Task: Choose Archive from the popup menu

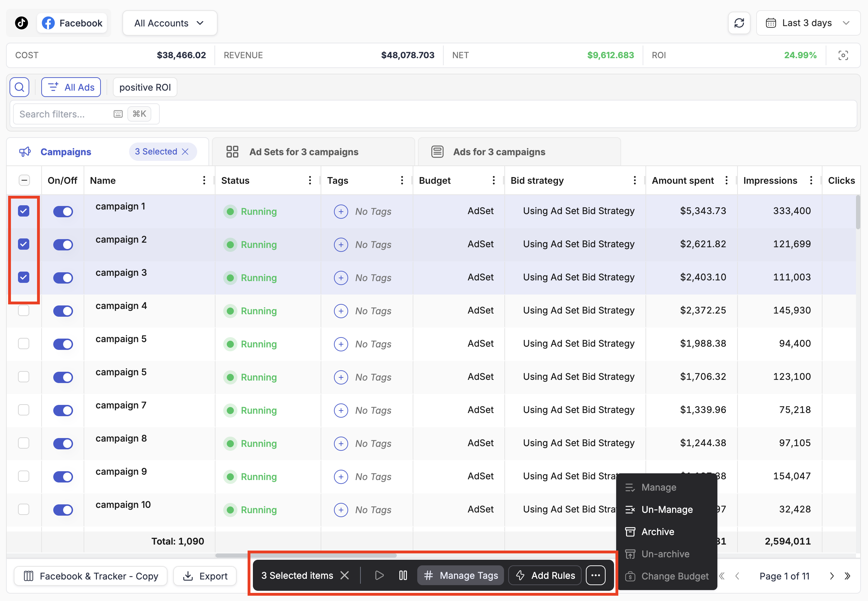Action: click(657, 532)
